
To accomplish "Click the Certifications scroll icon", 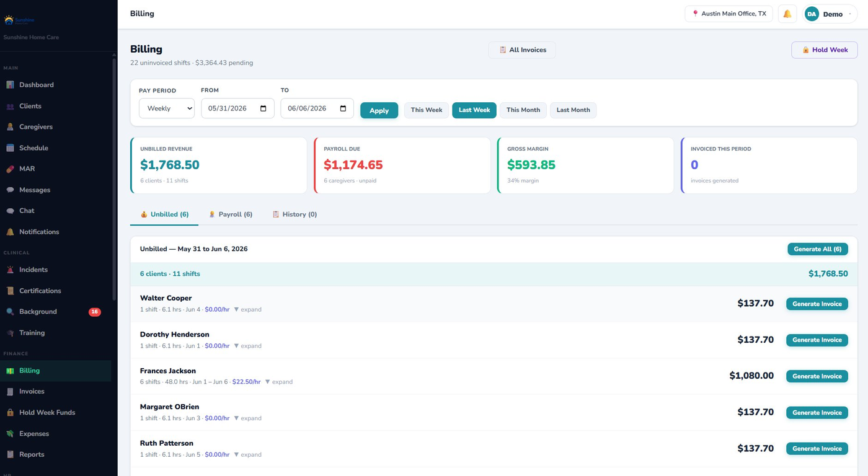I will click(10, 291).
